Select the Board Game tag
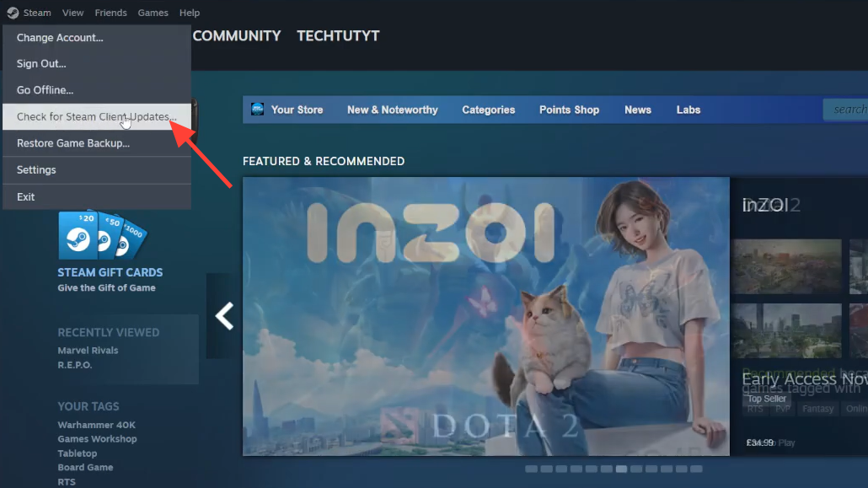 (85, 468)
